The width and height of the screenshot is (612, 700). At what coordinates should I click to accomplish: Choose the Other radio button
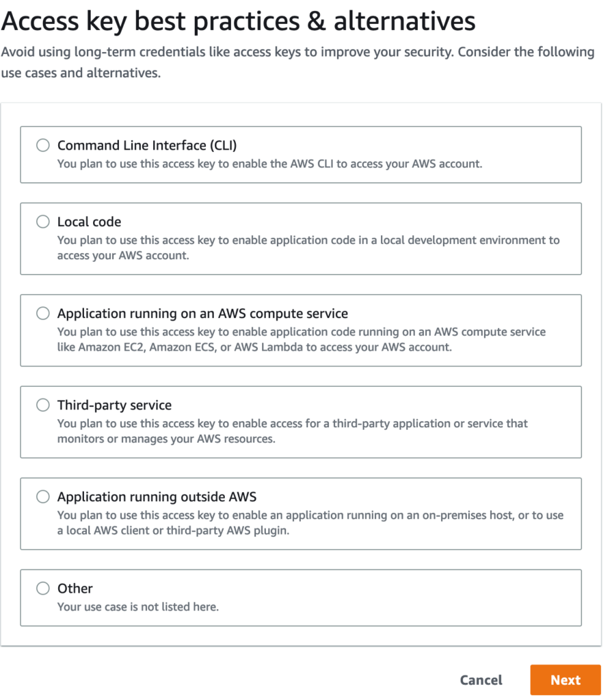click(43, 588)
